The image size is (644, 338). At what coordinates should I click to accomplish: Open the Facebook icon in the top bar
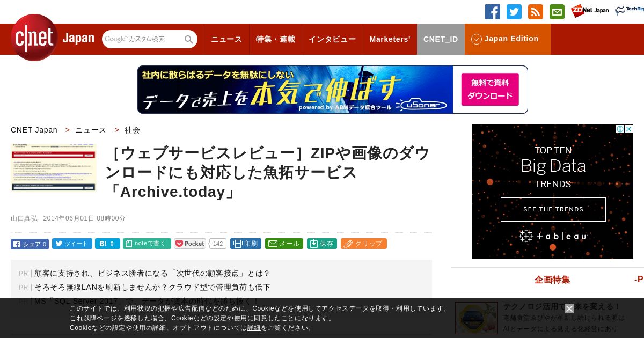click(x=493, y=12)
